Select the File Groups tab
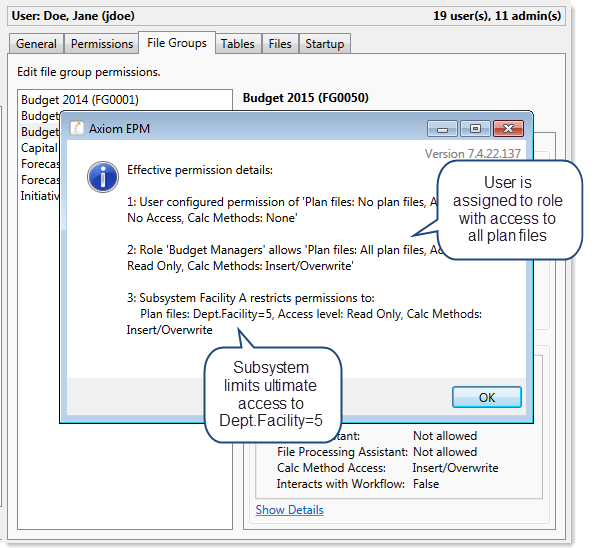599x548 pixels. (x=177, y=43)
